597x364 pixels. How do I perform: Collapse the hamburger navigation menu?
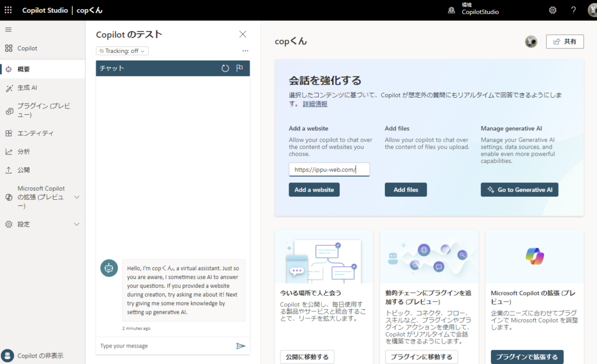click(8, 29)
